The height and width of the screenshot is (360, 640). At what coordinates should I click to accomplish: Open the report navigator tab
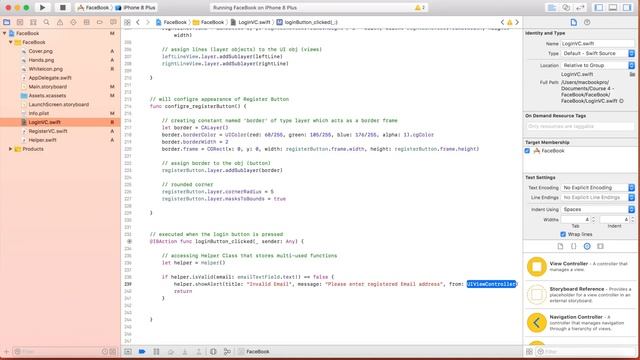coord(113,22)
